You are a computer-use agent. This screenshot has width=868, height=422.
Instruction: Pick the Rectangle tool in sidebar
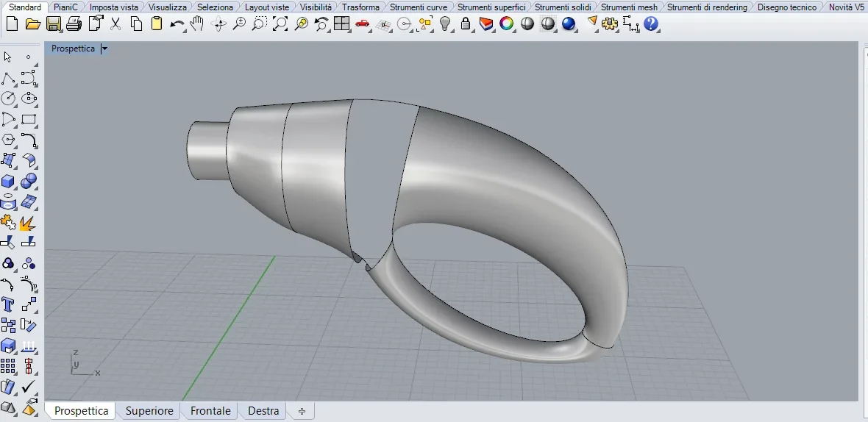[x=29, y=119]
